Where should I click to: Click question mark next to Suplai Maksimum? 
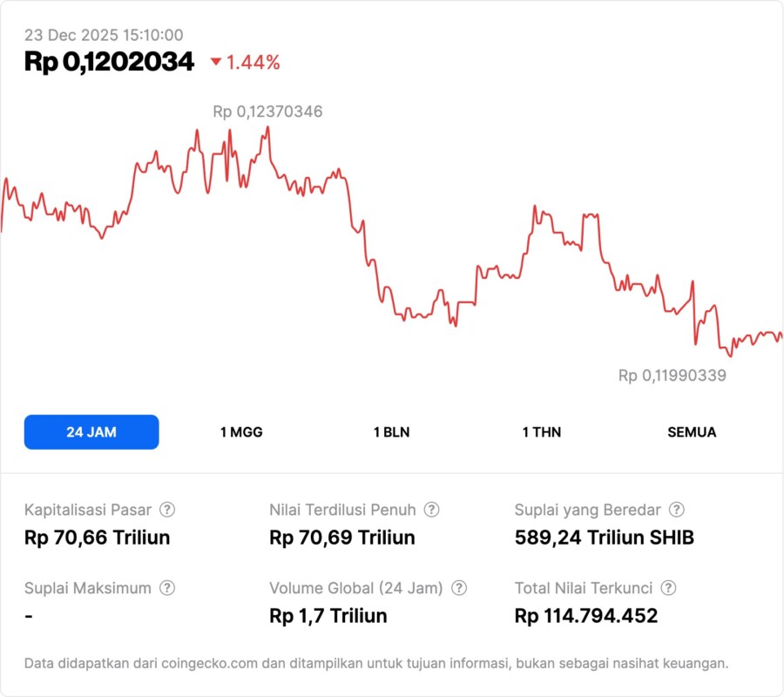point(167,588)
